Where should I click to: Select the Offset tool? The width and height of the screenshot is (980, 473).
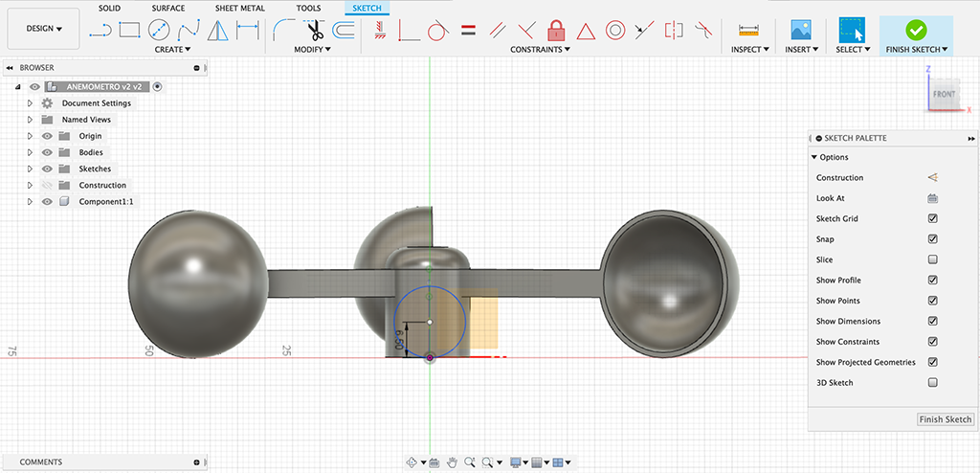coord(344,30)
